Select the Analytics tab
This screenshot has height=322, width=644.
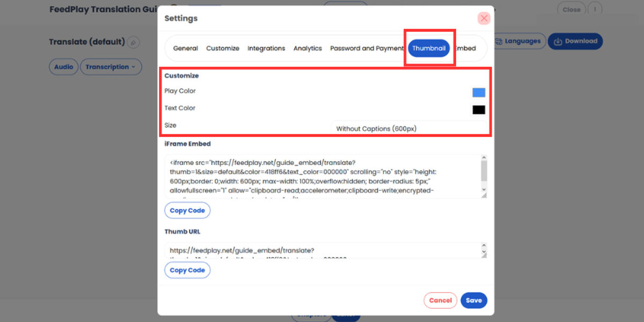pyautogui.click(x=308, y=48)
